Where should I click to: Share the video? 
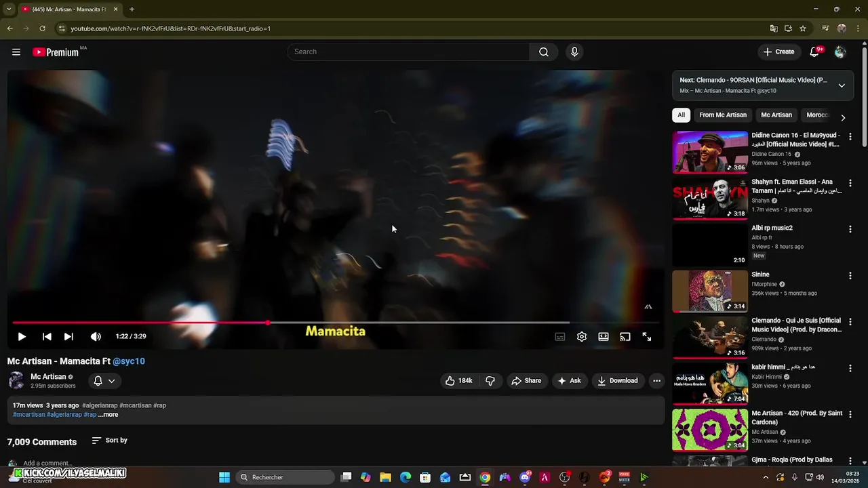(x=526, y=381)
